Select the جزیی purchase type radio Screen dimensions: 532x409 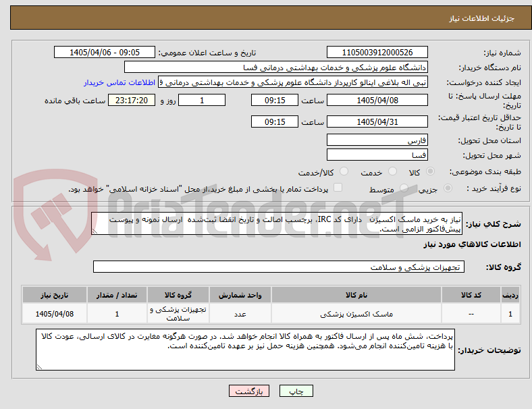pos(448,188)
